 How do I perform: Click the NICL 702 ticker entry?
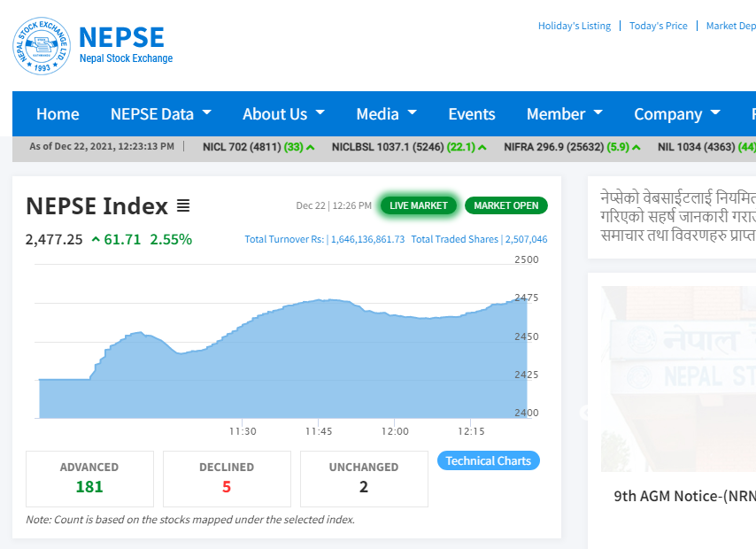(x=258, y=147)
